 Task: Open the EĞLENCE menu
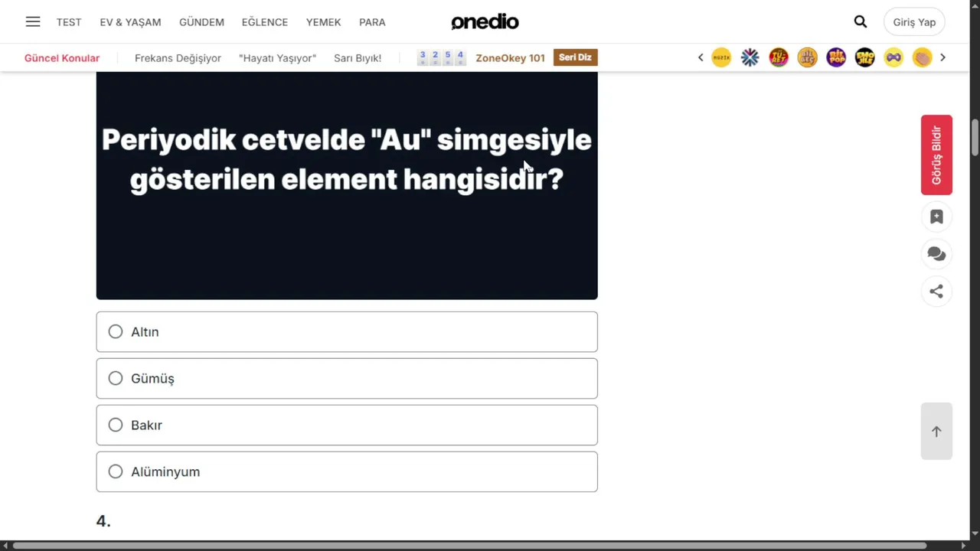[x=265, y=22]
